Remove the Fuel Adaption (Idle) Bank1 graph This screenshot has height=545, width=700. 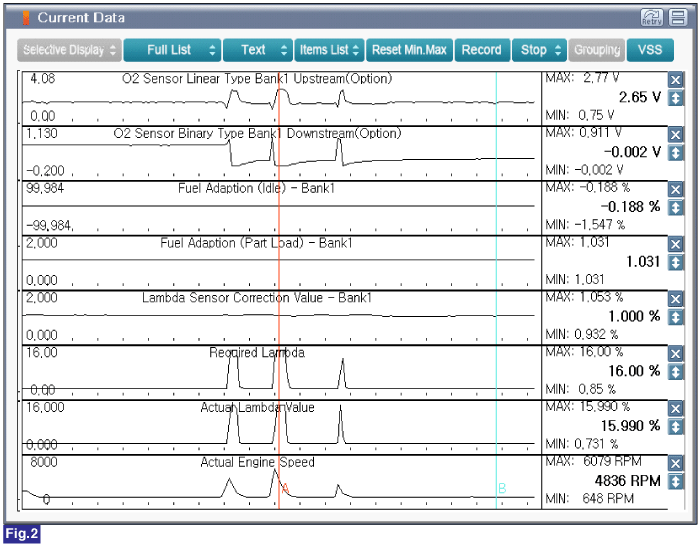(x=675, y=189)
